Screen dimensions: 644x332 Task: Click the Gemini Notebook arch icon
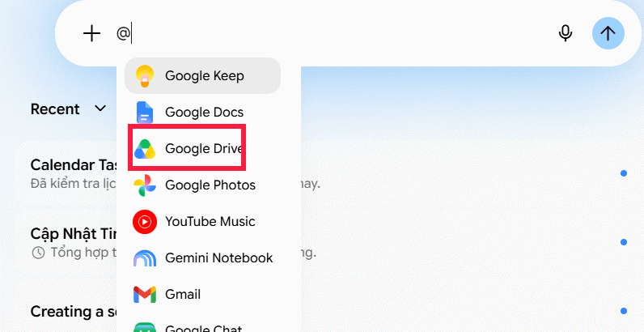pos(144,258)
